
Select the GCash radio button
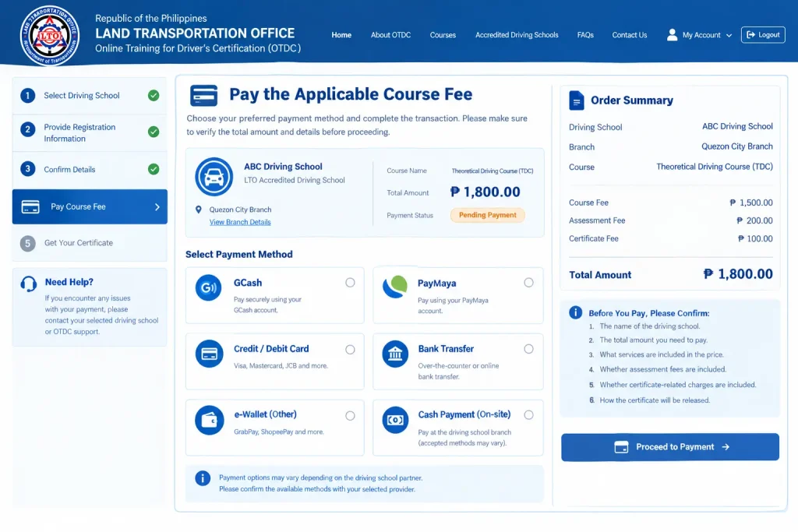click(x=350, y=282)
